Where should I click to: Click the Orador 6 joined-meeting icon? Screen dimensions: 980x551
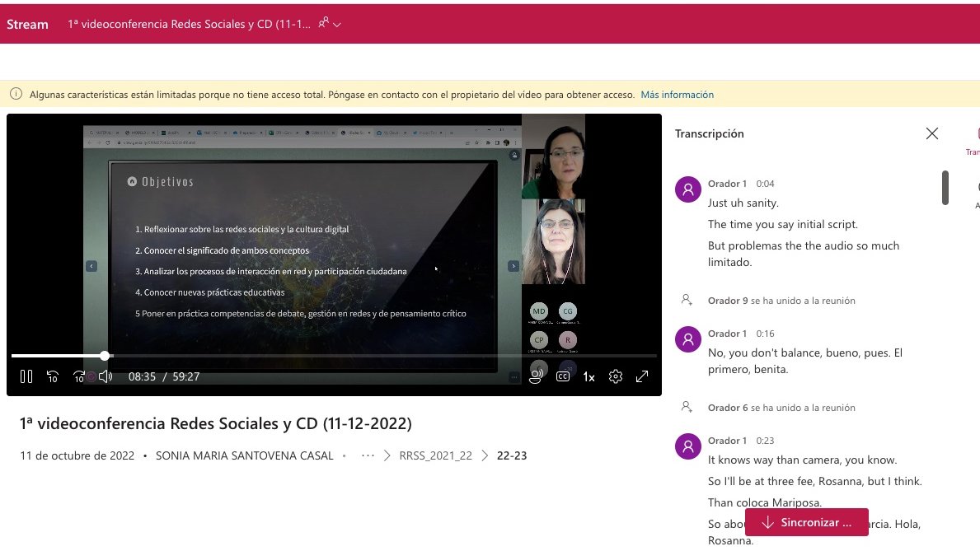[687, 407]
